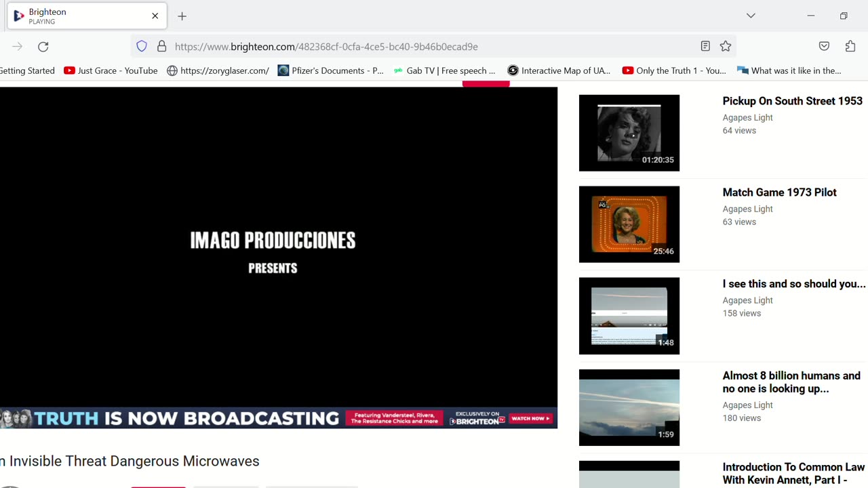868x488 pixels.
Task: Open the extensions puzzle icon
Action: [x=850, y=46]
